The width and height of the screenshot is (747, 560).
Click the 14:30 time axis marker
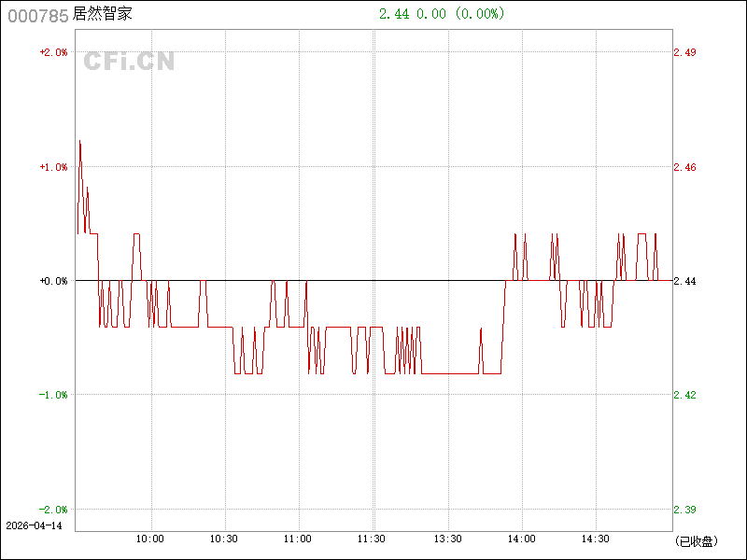596,539
